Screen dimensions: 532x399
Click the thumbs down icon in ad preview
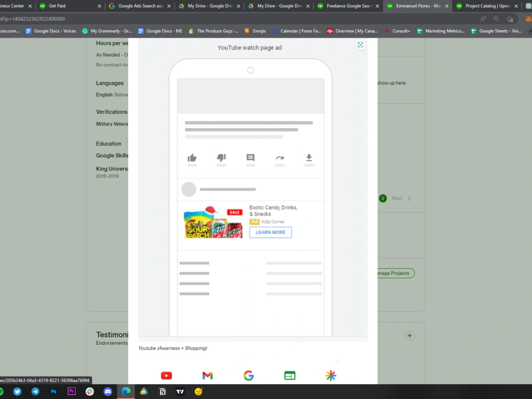221,158
